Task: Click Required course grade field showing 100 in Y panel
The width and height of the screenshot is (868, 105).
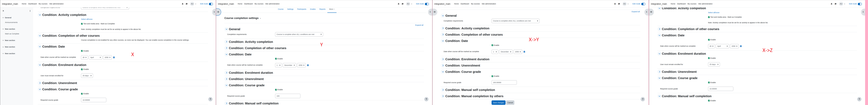Action: 288,96
